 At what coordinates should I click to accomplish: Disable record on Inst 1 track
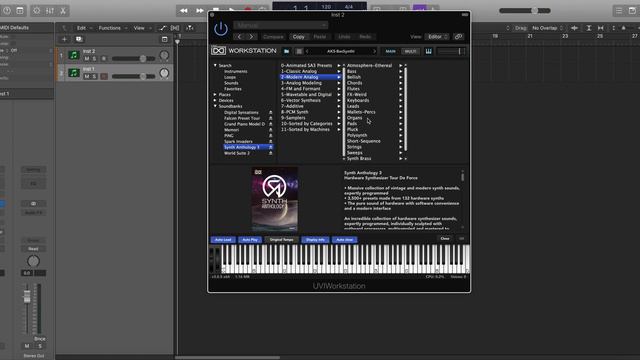pos(104,76)
